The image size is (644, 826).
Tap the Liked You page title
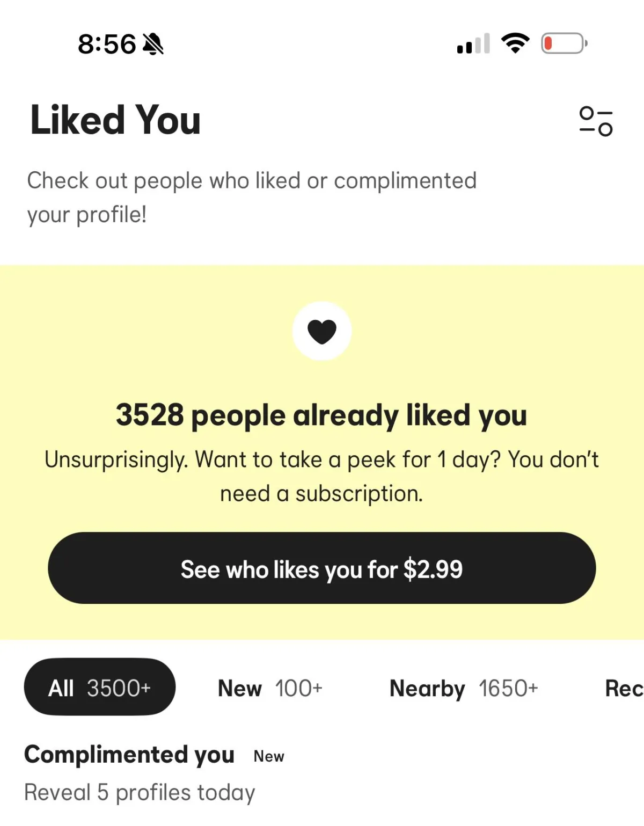click(115, 120)
